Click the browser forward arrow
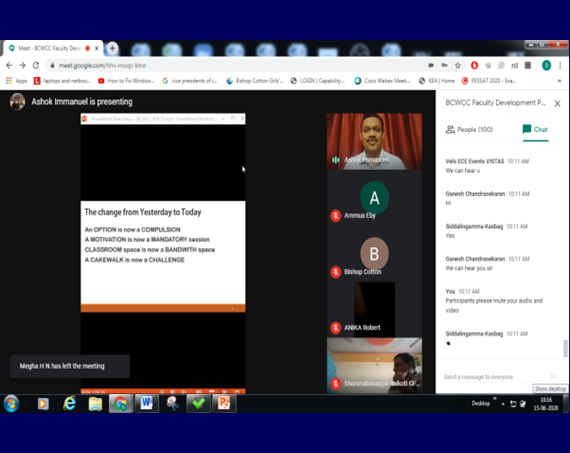Screen dimensions: 570x453 point(23,65)
